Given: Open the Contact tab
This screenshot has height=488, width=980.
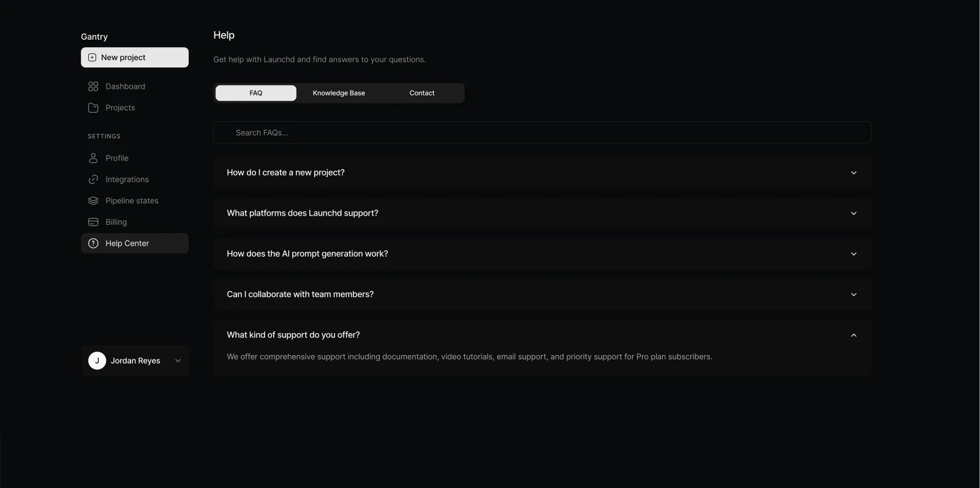Looking at the screenshot, I should [422, 93].
